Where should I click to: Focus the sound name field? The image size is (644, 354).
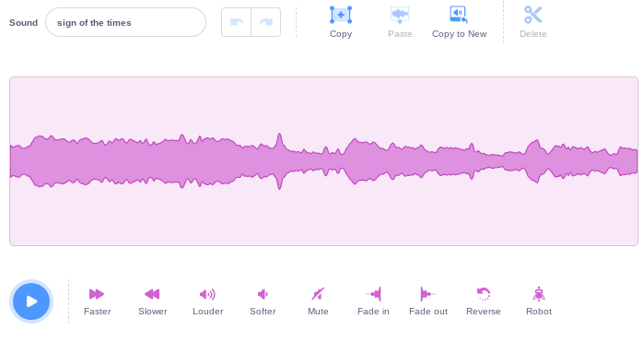coord(125,22)
